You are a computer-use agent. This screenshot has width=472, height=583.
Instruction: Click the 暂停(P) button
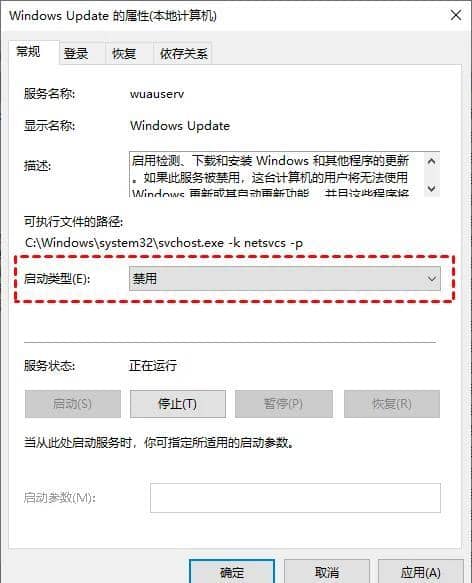(x=283, y=404)
